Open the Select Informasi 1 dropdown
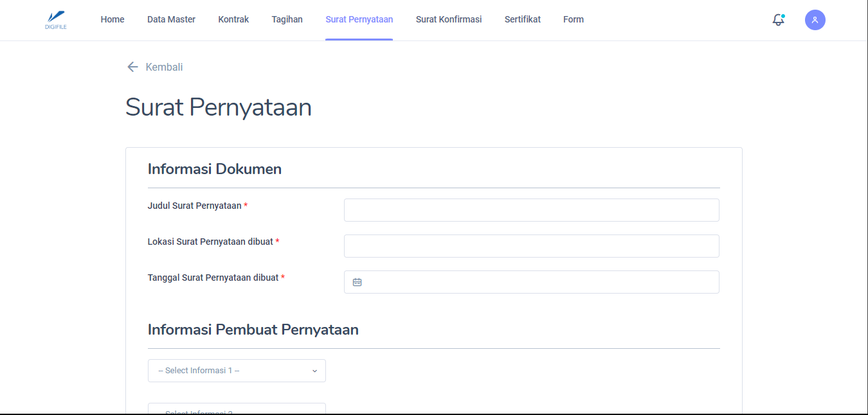The image size is (868, 415). 237,371
